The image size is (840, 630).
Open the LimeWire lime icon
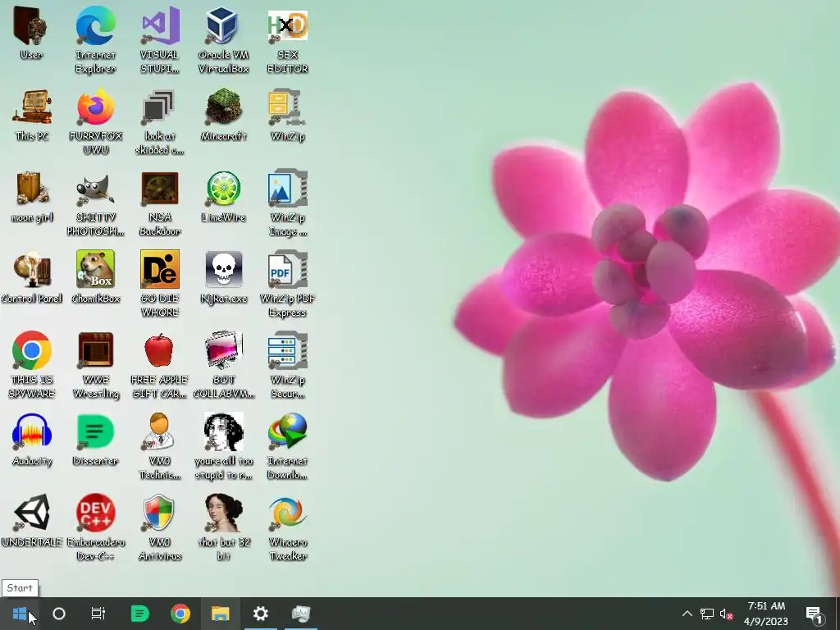223,189
